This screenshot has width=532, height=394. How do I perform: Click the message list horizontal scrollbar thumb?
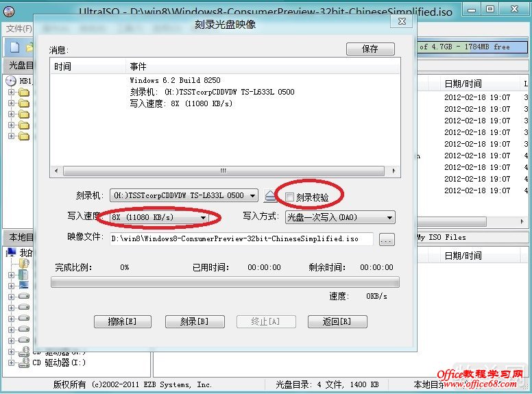(x=223, y=171)
